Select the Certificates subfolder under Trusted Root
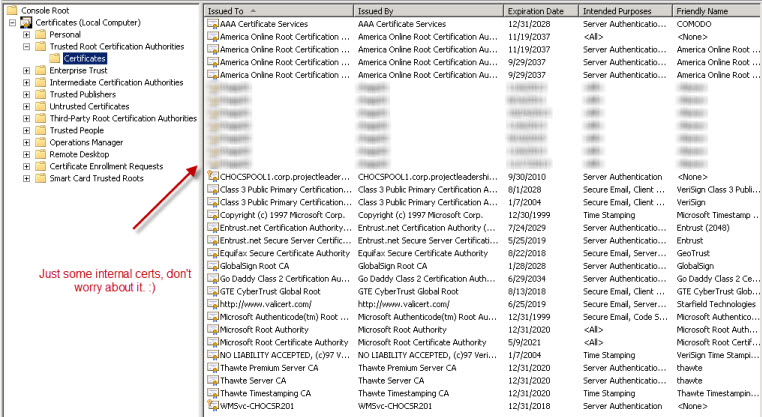762x417 pixels. pyautogui.click(x=86, y=58)
